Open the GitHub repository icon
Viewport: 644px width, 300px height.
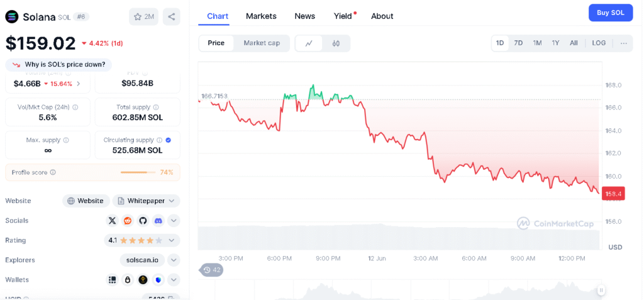pyautogui.click(x=143, y=221)
